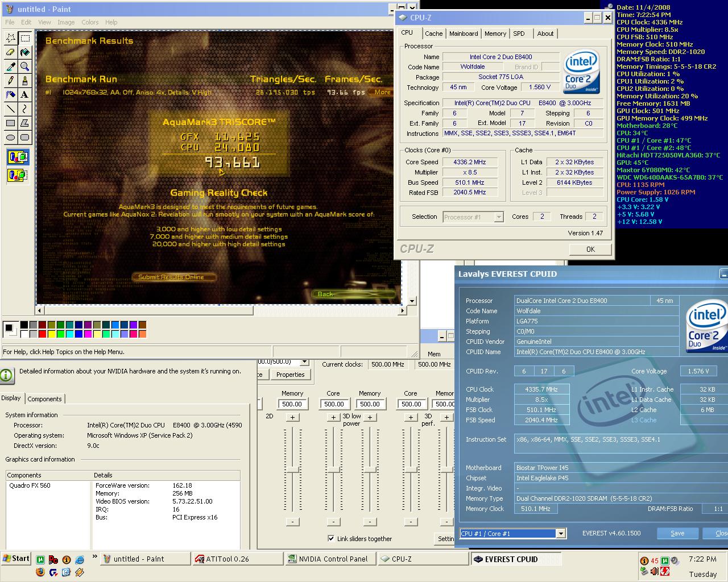Click the Paint vertical scrollbar down arrow
The height and width of the screenshot is (582, 728).
pyautogui.click(x=412, y=301)
